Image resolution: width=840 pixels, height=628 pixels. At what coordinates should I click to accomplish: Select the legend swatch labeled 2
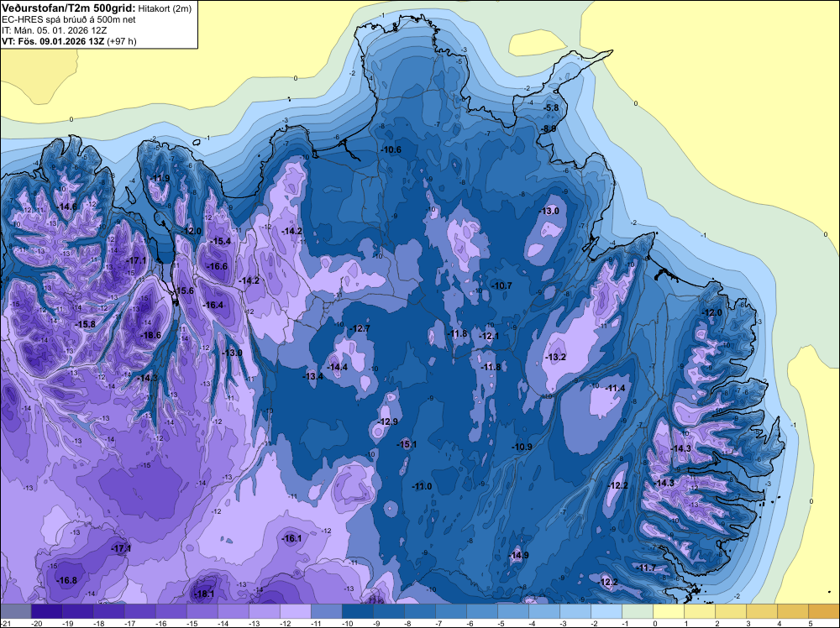tap(730, 611)
